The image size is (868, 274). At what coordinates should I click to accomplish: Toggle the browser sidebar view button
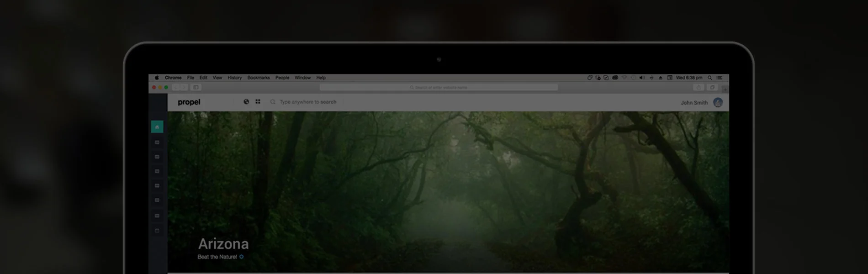(196, 87)
